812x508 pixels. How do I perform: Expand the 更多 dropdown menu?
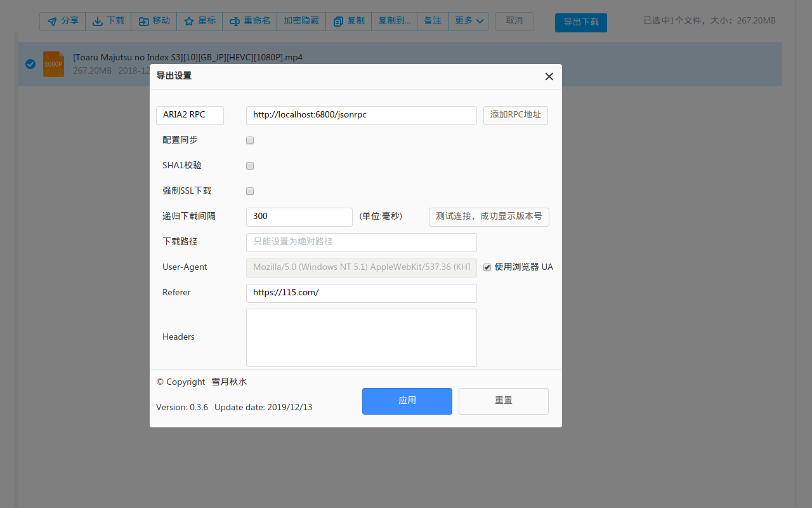point(469,21)
